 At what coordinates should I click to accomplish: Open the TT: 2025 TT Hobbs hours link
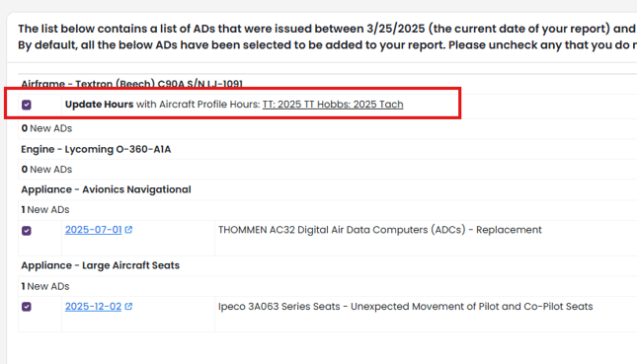[x=333, y=105]
